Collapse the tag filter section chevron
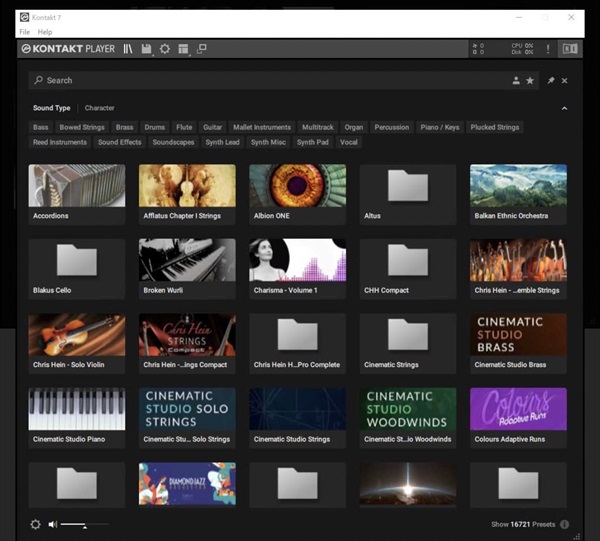This screenshot has height=541, width=600. [564, 109]
